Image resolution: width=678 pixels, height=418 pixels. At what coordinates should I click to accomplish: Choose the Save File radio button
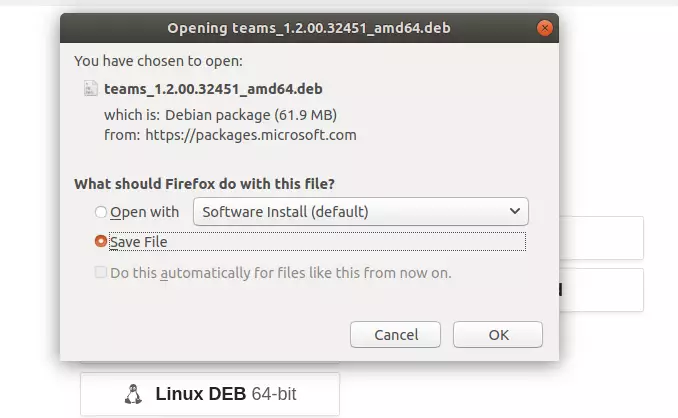[100, 241]
